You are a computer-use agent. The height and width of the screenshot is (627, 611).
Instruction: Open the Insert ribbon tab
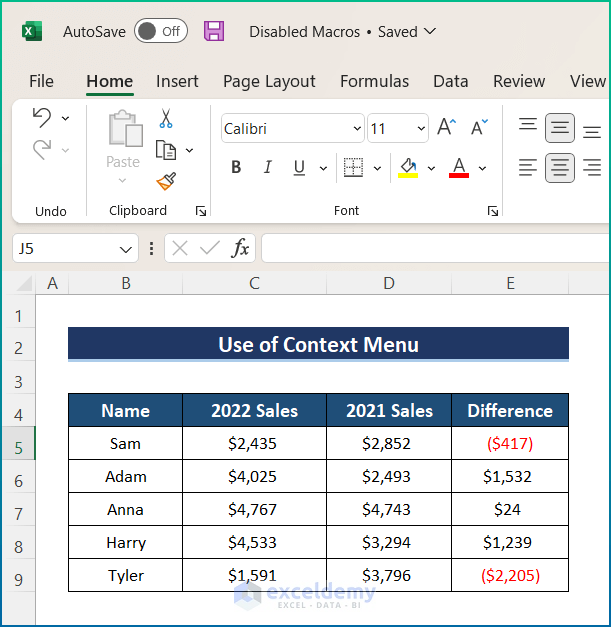pyautogui.click(x=177, y=82)
